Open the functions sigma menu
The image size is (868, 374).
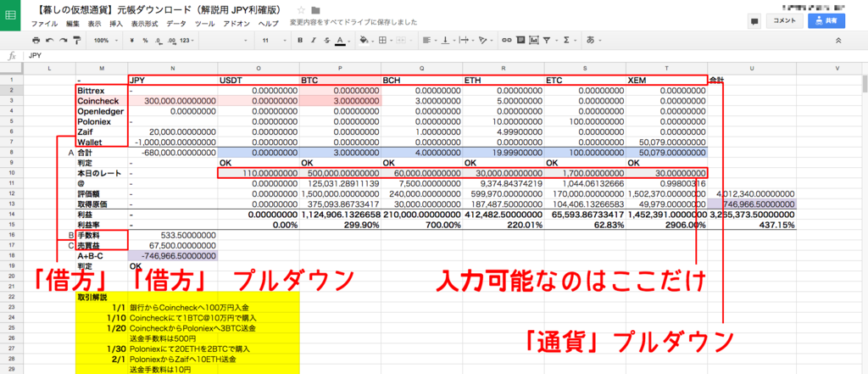[x=567, y=41]
